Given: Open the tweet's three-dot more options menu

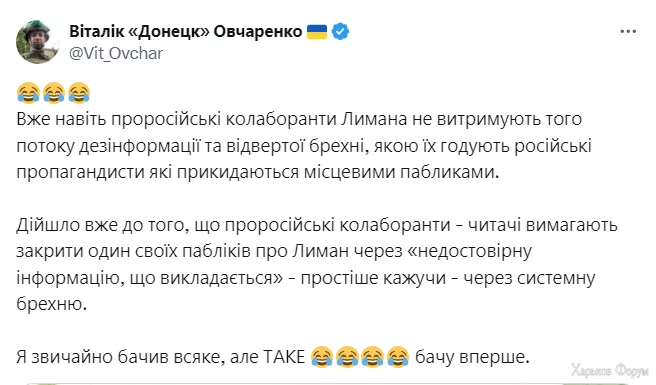Looking at the screenshot, I should (x=628, y=31).
